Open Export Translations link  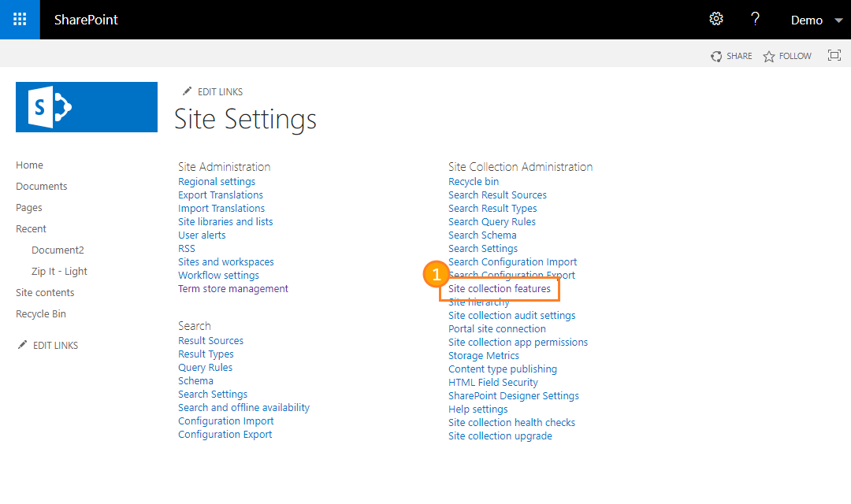pos(221,195)
